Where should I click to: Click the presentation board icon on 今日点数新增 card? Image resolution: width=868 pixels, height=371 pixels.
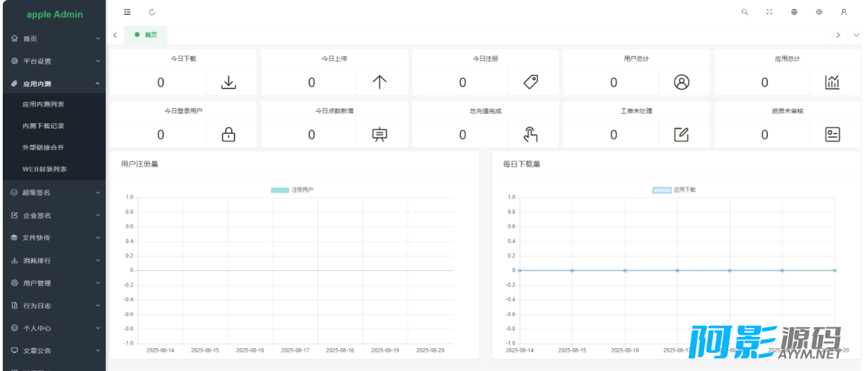(379, 135)
